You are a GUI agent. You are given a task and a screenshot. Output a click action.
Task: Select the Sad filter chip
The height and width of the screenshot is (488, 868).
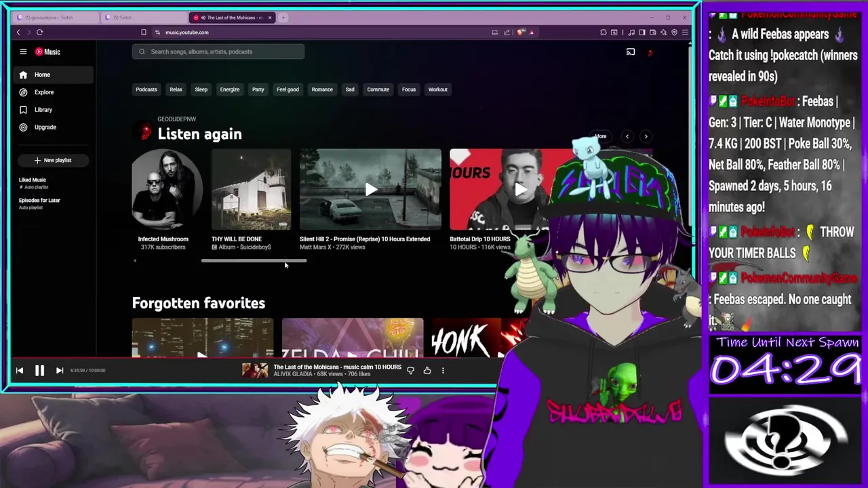pyautogui.click(x=350, y=89)
